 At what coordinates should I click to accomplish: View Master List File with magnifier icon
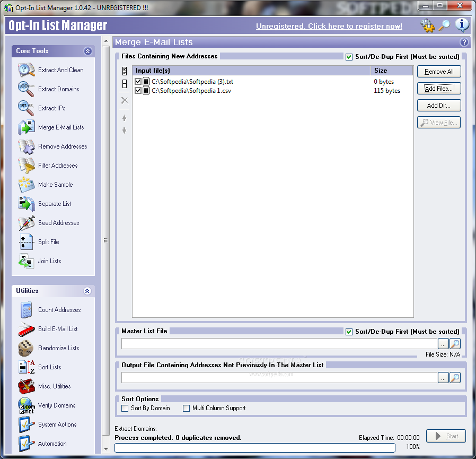(x=455, y=344)
